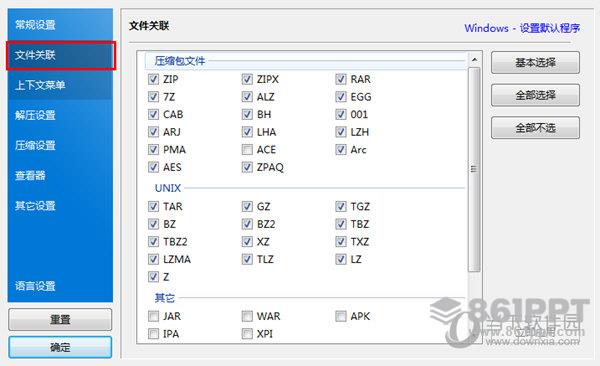Uncheck the RAR checkbox
The image size is (600, 366).
click(341, 79)
